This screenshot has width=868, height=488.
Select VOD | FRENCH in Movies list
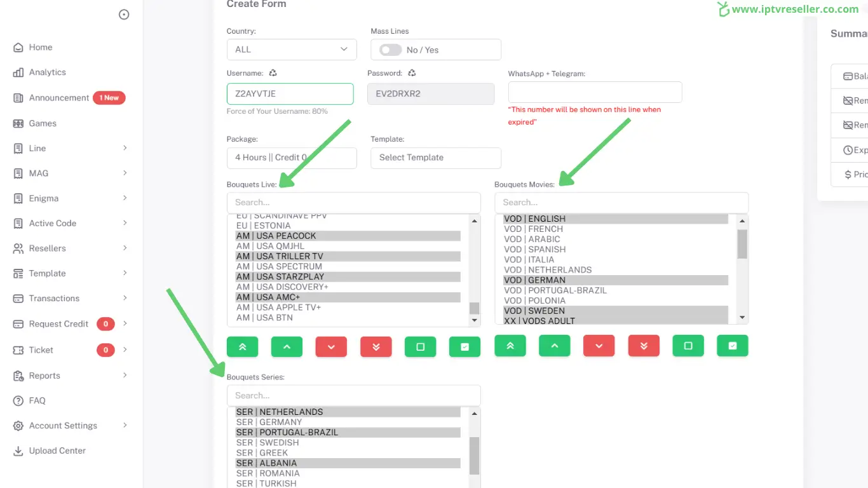tap(533, 229)
